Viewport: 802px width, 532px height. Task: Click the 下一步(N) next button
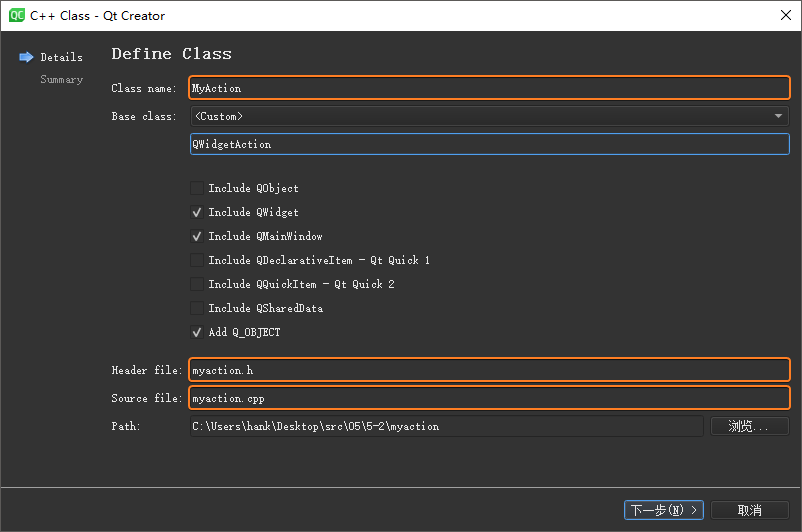(664, 510)
